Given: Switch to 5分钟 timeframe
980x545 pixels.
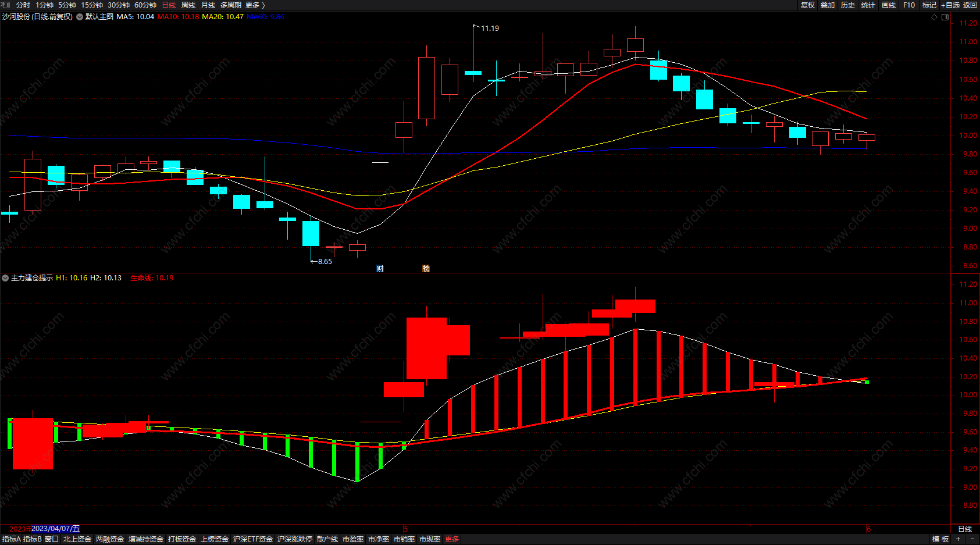Looking at the screenshot, I should pyautogui.click(x=67, y=5).
